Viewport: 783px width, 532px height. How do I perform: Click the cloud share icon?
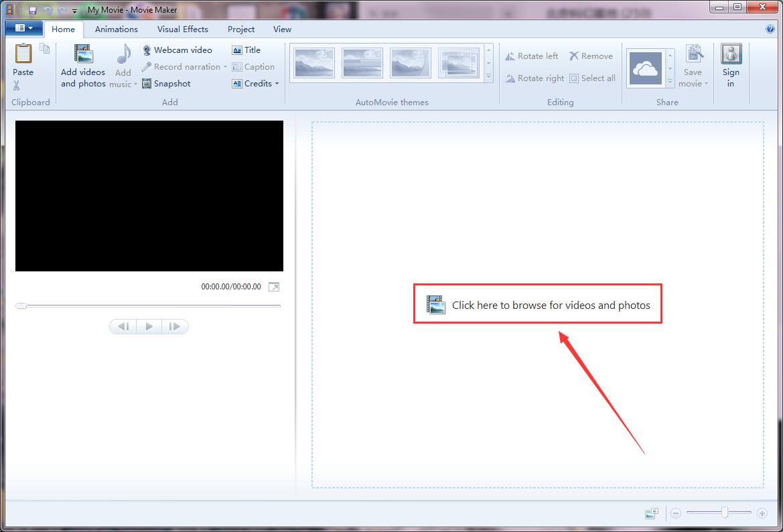[x=645, y=68]
